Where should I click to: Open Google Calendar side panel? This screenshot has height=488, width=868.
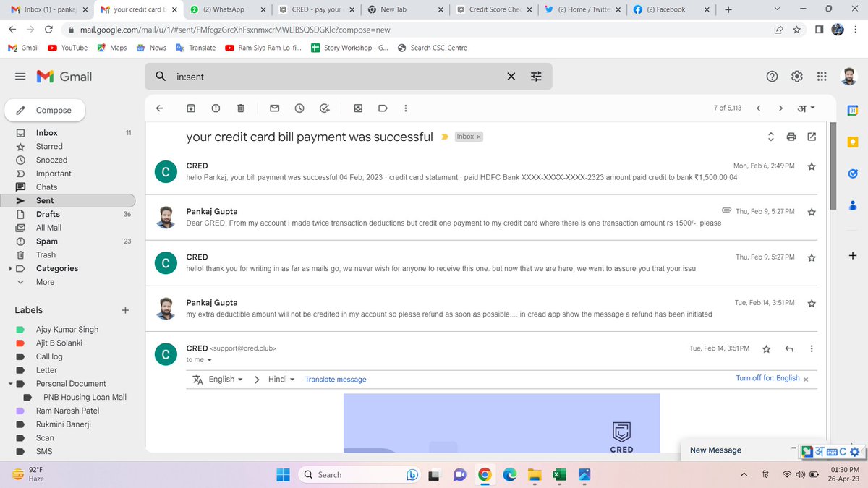[853, 110]
